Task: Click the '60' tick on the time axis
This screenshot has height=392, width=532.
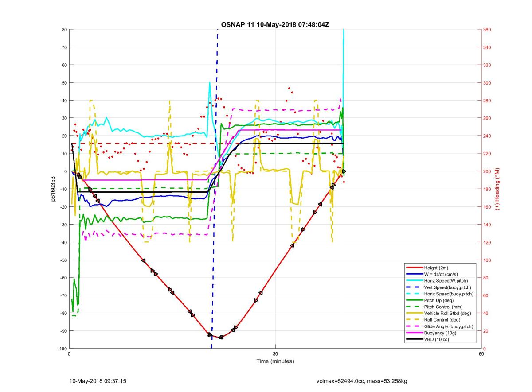Action: pyautogui.click(x=481, y=354)
